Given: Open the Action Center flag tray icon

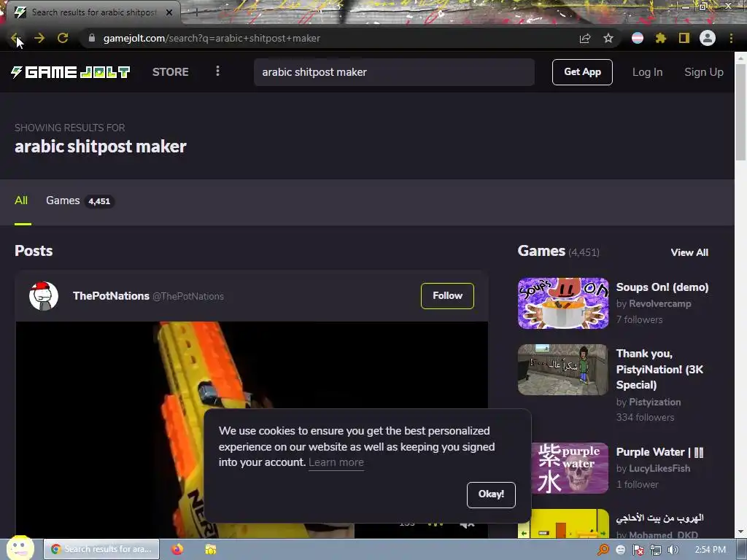Looking at the screenshot, I should click(x=638, y=550).
